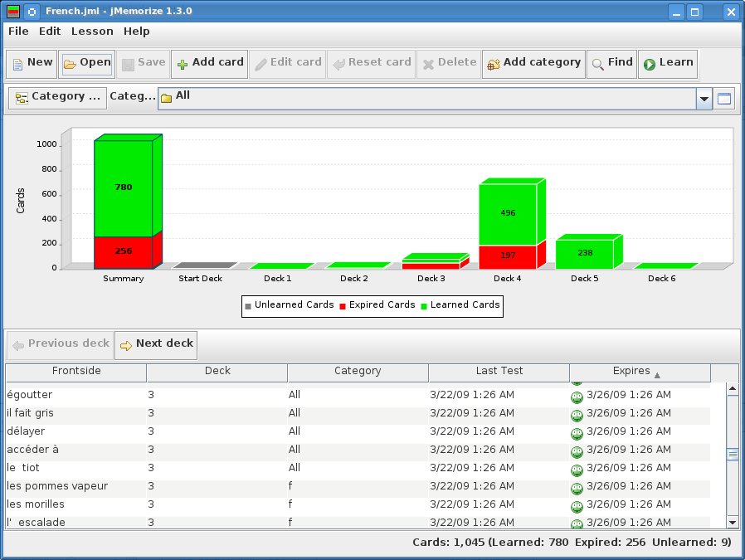Open the category dropdown arrow
The height and width of the screenshot is (560, 745).
click(x=704, y=99)
